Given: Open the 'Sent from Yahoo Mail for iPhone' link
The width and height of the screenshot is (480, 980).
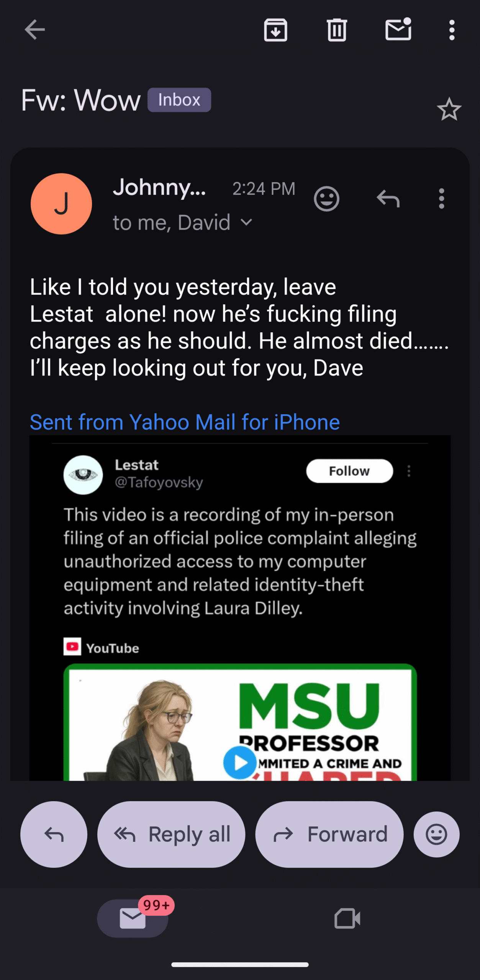Looking at the screenshot, I should point(185,422).
